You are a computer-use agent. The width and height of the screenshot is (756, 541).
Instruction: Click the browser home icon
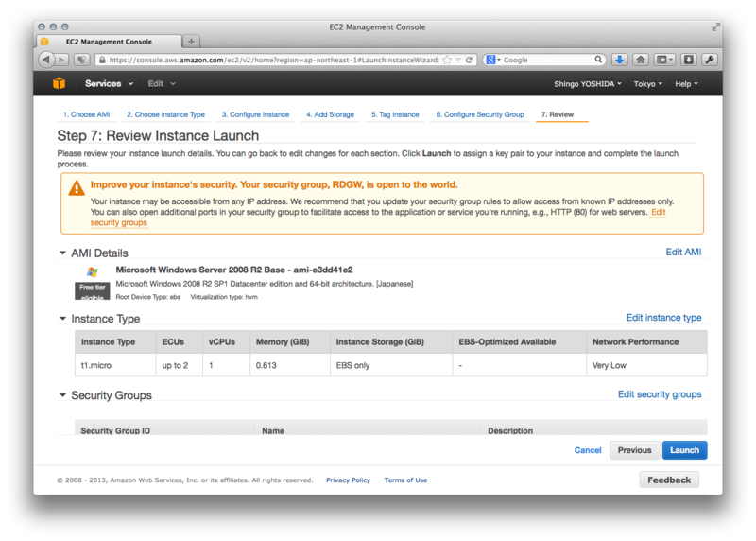[641, 60]
